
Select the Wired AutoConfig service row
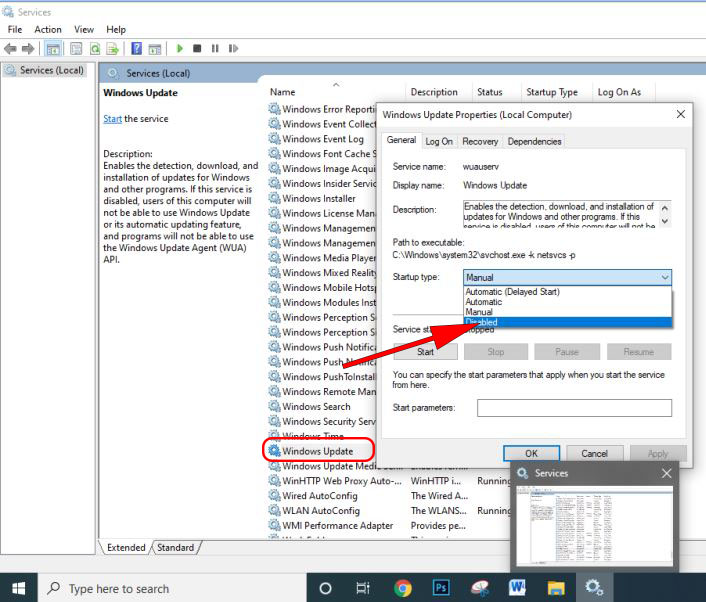pos(320,496)
